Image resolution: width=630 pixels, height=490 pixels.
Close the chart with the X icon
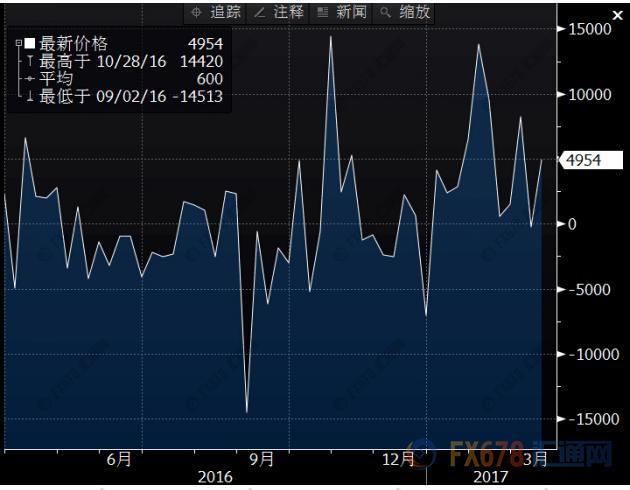click(616, 14)
